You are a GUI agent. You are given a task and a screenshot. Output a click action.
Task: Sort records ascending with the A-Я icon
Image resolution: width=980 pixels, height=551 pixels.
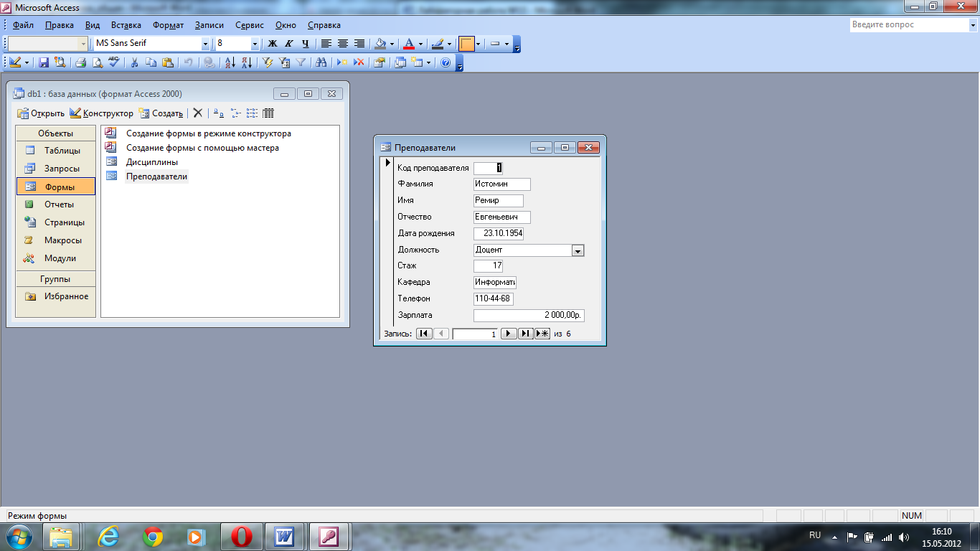click(230, 62)
